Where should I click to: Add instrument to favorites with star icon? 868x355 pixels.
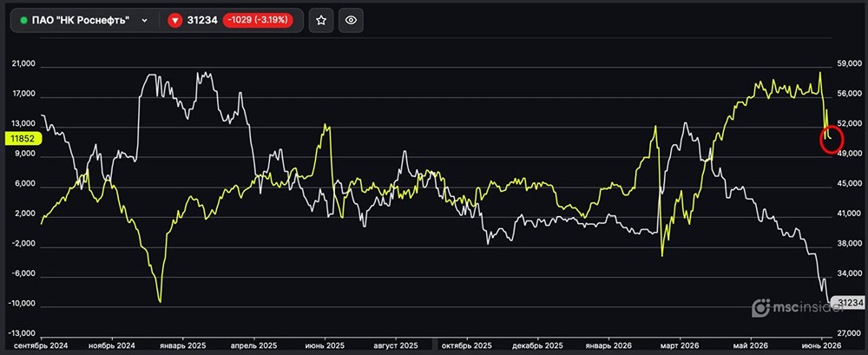[321, 21]
